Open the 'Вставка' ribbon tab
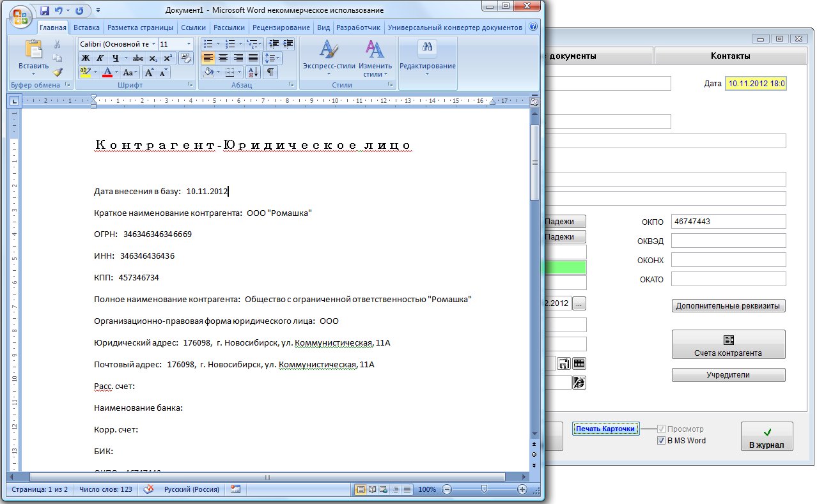 pos(86,27)
